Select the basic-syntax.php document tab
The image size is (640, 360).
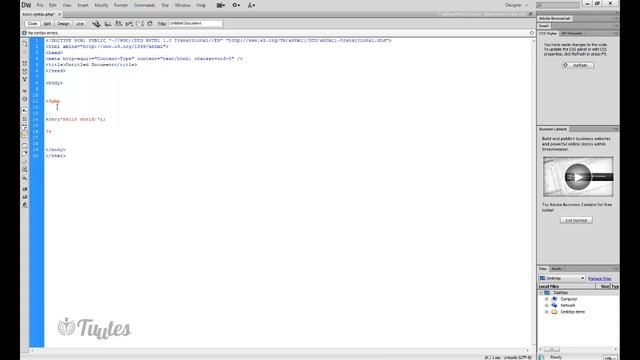(38, 14)
